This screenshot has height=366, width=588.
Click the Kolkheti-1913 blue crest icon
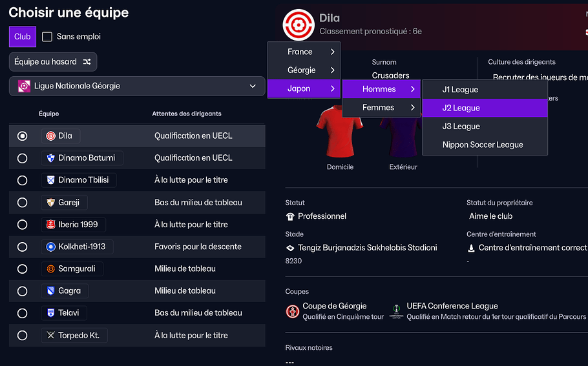(x=50, y=247)
